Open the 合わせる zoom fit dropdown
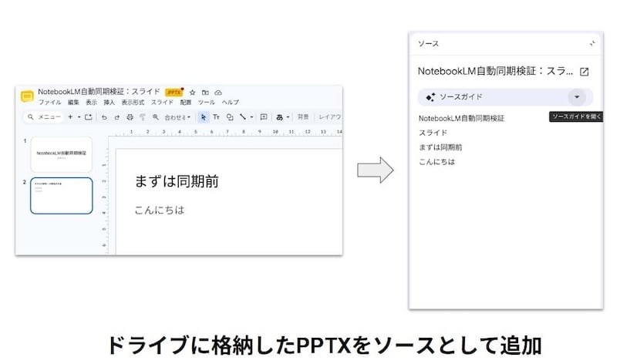Screen dimensions: 620x364 point(177,117)
